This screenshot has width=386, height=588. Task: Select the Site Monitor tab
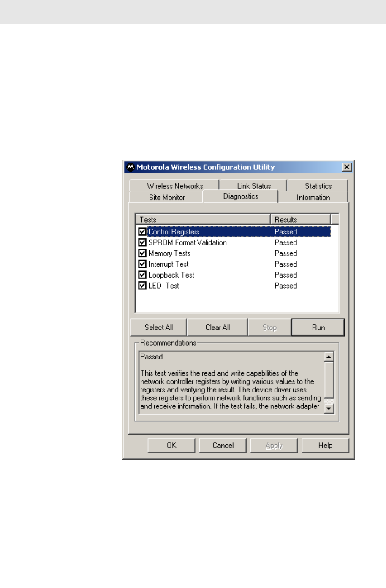166,197
